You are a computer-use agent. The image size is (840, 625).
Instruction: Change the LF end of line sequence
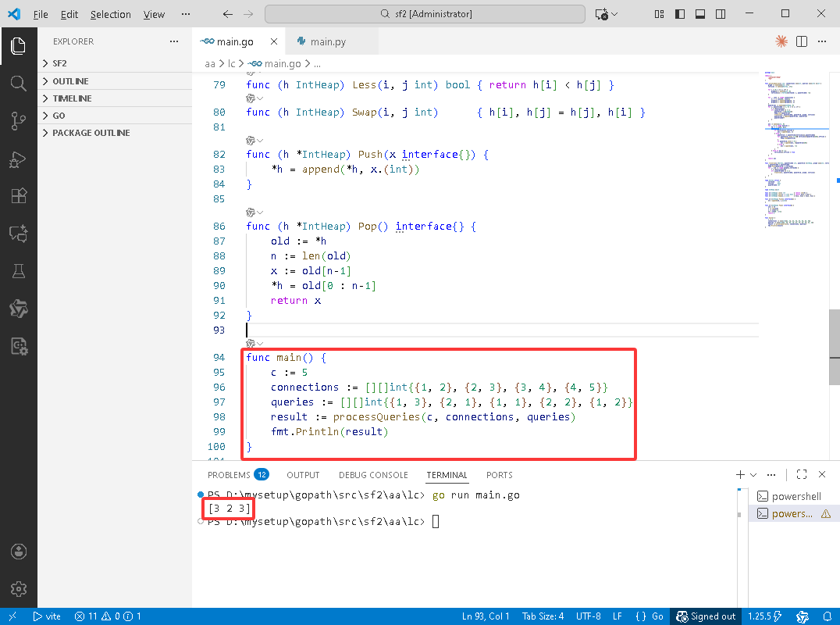[618, 616]
